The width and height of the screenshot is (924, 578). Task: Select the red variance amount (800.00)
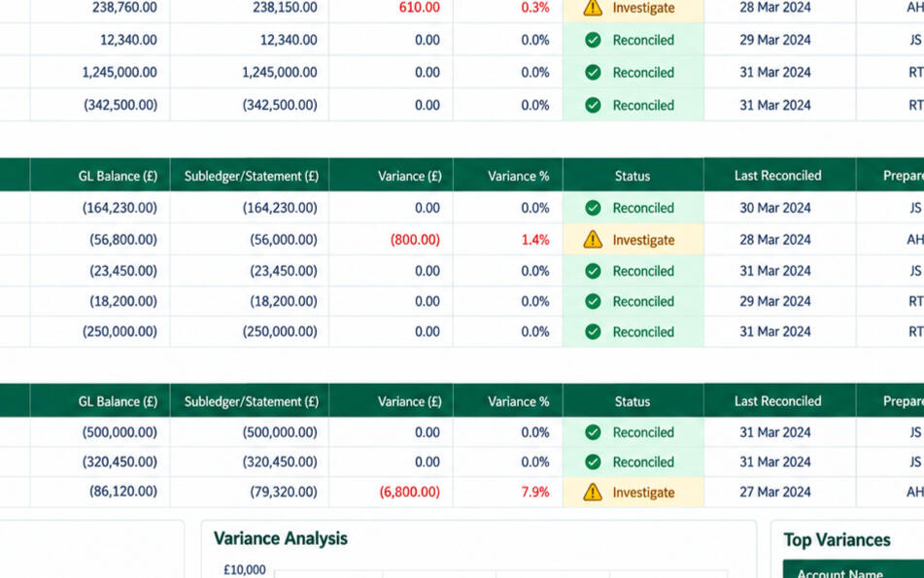(x=415, y=240)
